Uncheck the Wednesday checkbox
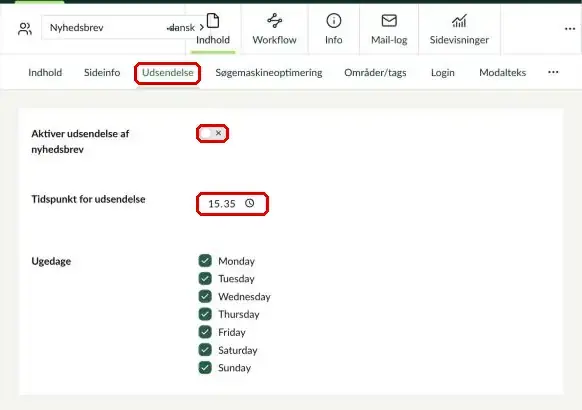Image resolution: width=582 pixels, height=410 pixels. click(x=205, y=296)
